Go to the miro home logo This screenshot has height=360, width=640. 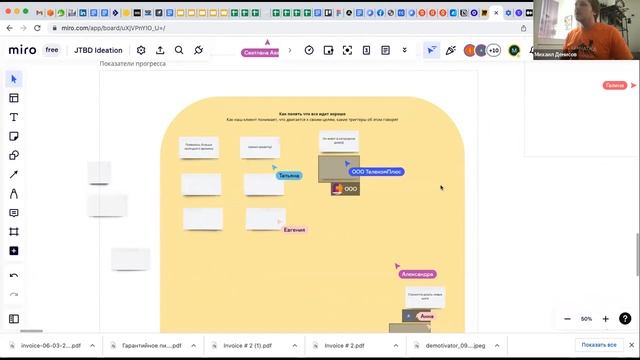[x=22, y=50]
